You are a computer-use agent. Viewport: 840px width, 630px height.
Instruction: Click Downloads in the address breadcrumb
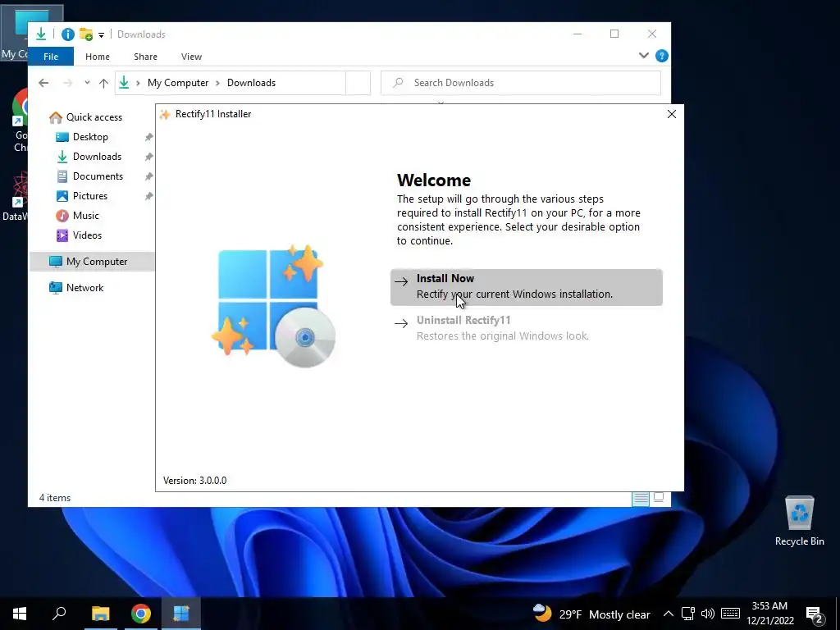pyautogui.click(x=251, y=83)
